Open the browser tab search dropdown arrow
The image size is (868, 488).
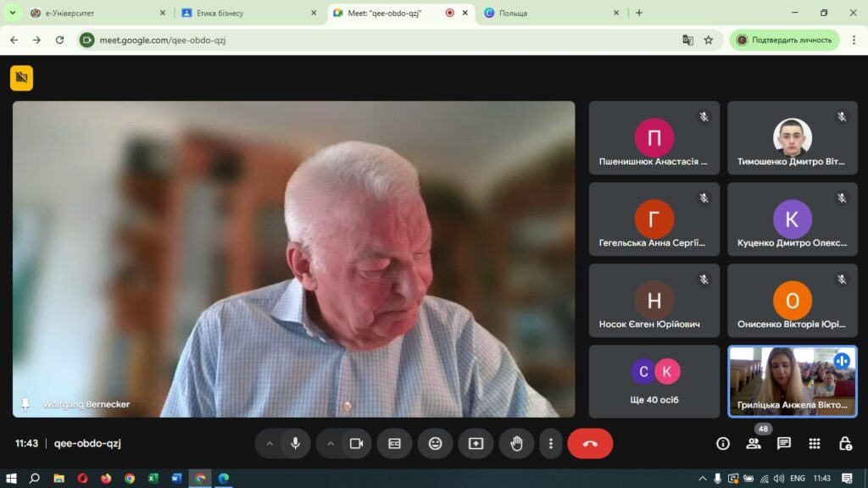point(12,13)
